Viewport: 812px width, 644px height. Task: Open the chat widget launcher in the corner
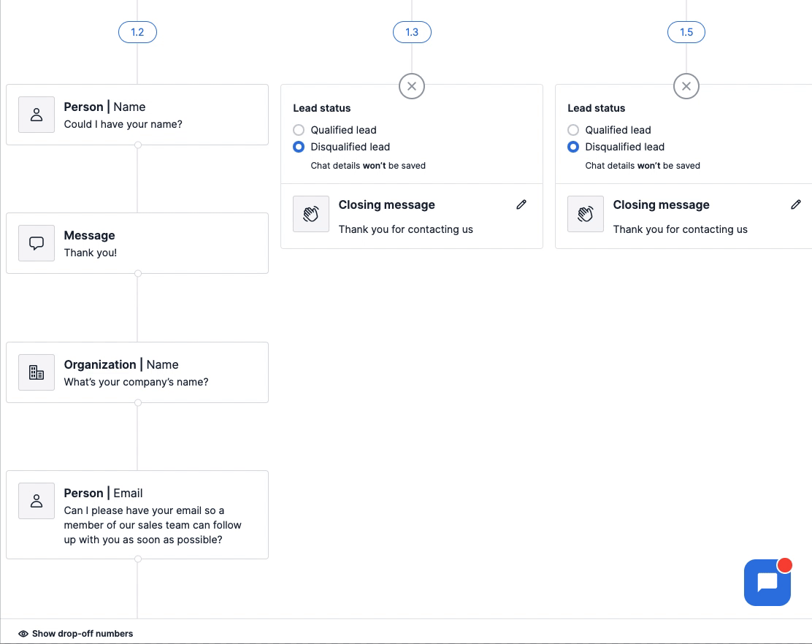(x=767, y=583)
